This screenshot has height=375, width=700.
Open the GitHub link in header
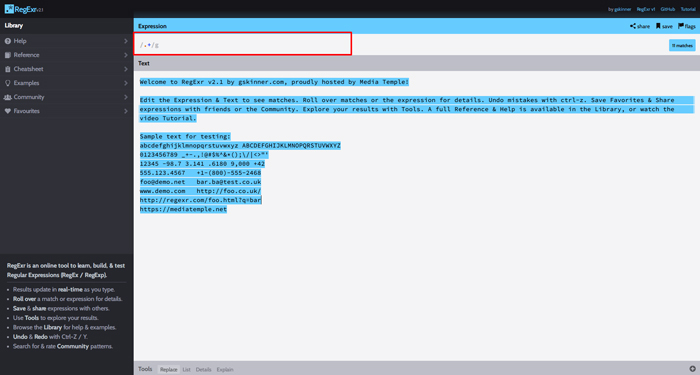tap(667, 9)
